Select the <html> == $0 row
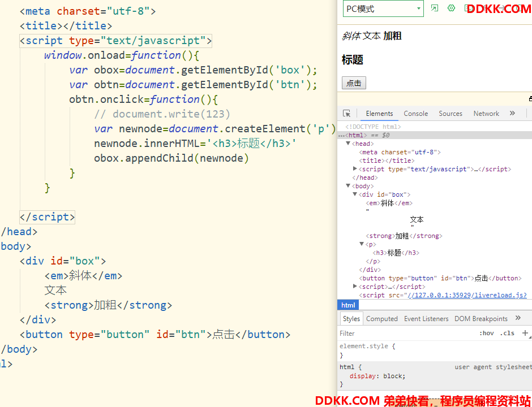The height and width of the screenshot is (407, 532). [435, 135]
